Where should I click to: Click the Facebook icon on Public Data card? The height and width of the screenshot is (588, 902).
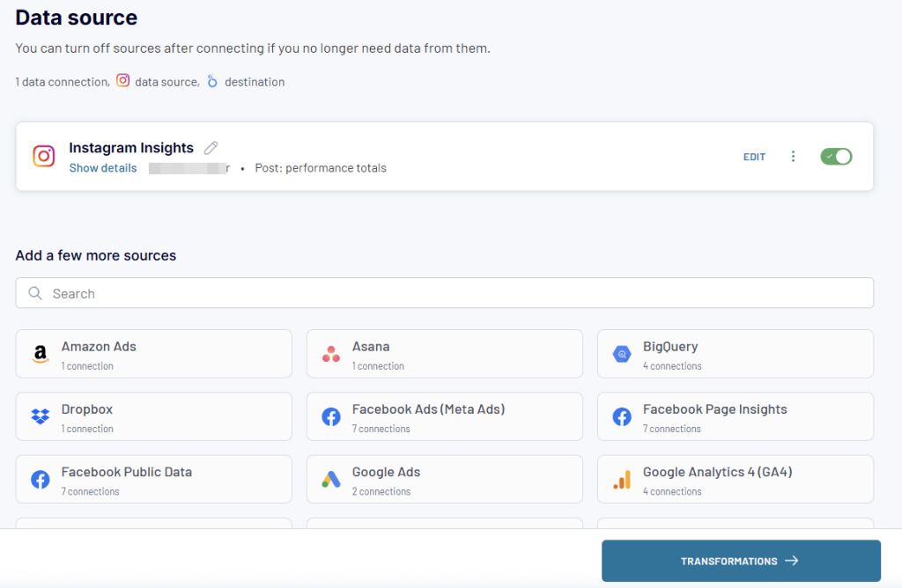click(x=41, y=479)
